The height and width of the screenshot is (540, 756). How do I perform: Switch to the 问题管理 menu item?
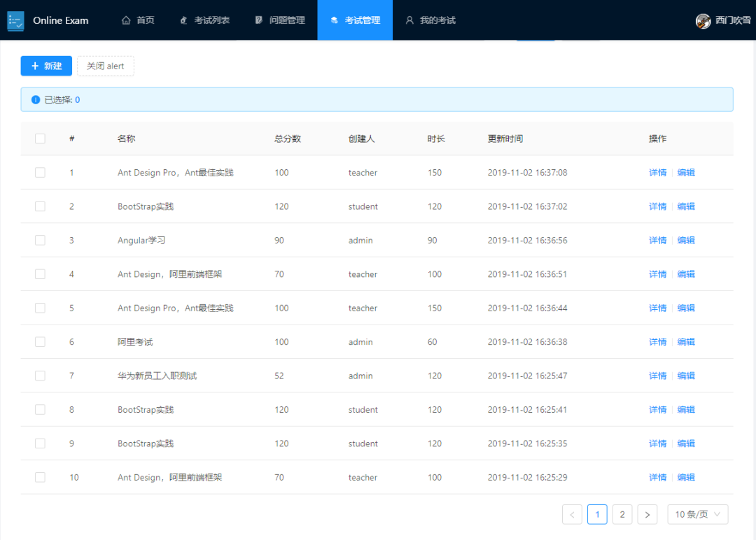[x=279, y=20]
